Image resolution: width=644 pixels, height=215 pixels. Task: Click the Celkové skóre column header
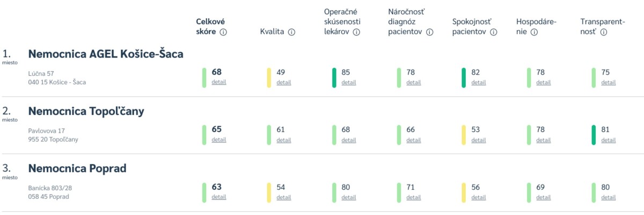[210, 27]
